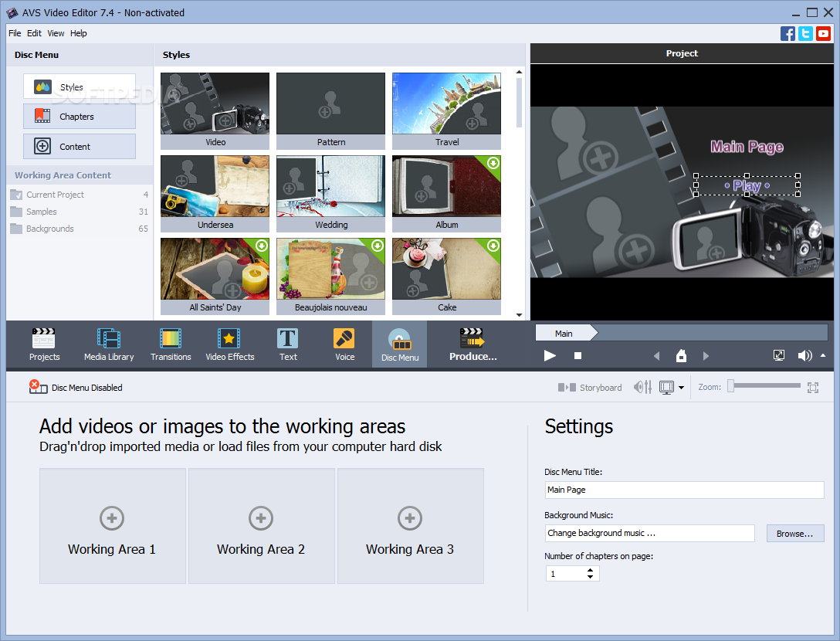Open the Edit menu
Viewport: 840px width, 641px height.
click(34, 33)
